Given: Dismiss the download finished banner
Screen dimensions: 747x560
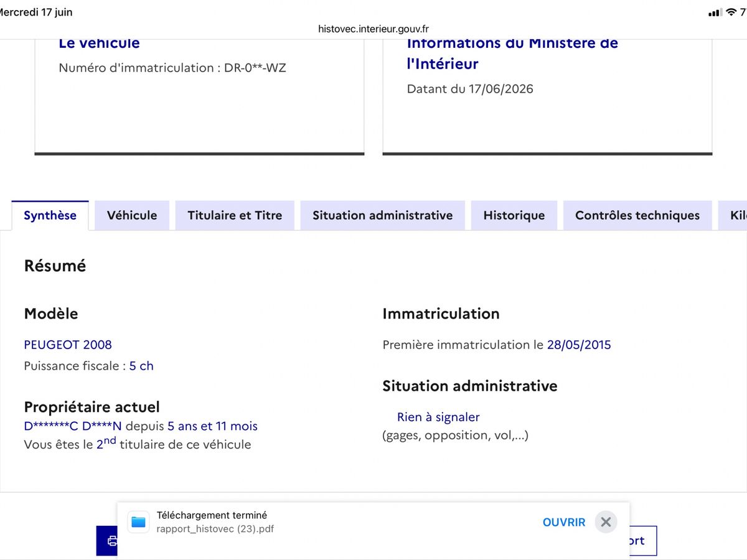Looking at the screenshot, I should (606, 522).
